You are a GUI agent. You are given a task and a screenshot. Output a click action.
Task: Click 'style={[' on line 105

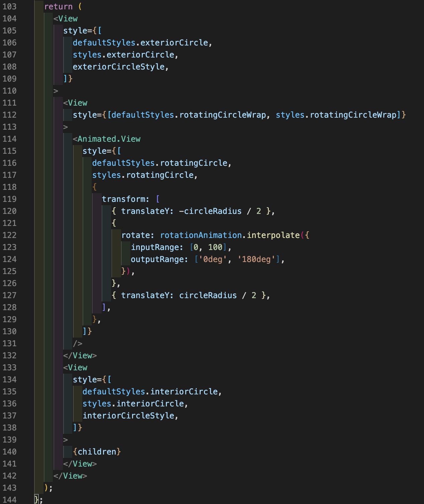(82, 30)
